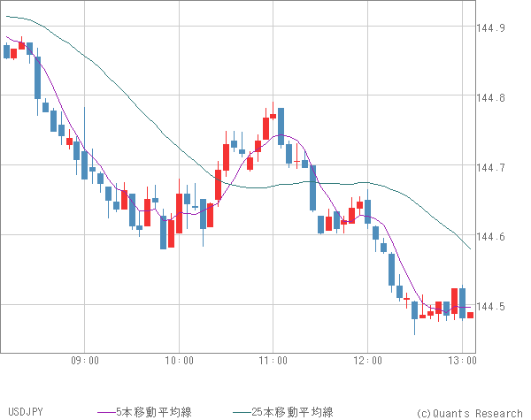Click the 13:00 time axis label

462,361
